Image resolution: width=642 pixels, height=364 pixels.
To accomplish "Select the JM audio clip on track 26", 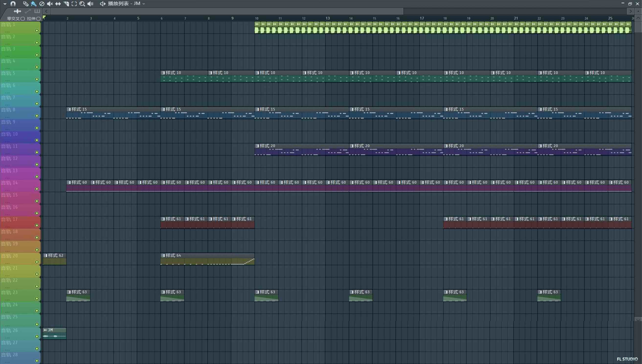I will click(x=55, y=333).
